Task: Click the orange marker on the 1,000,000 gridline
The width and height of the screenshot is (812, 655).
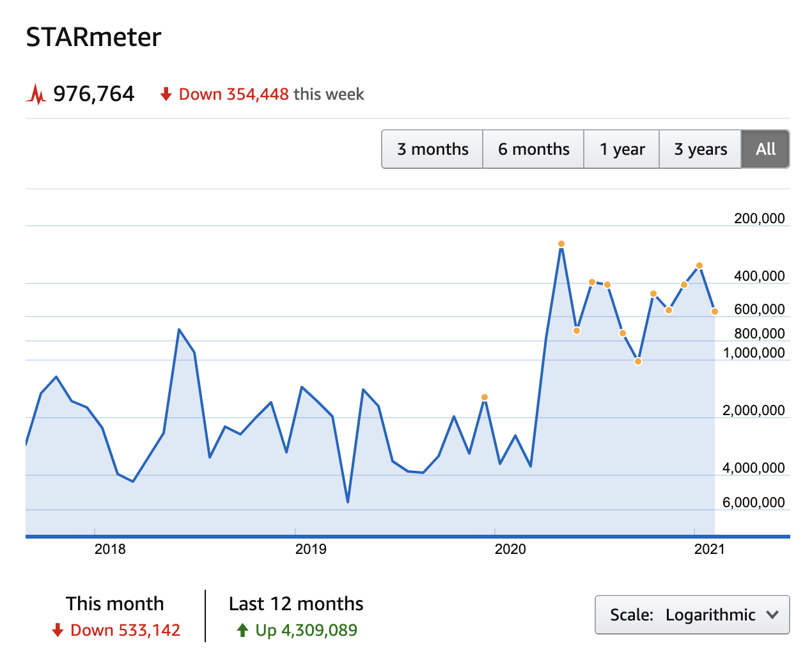Action: pyautogui.click(x=638, y=361)
